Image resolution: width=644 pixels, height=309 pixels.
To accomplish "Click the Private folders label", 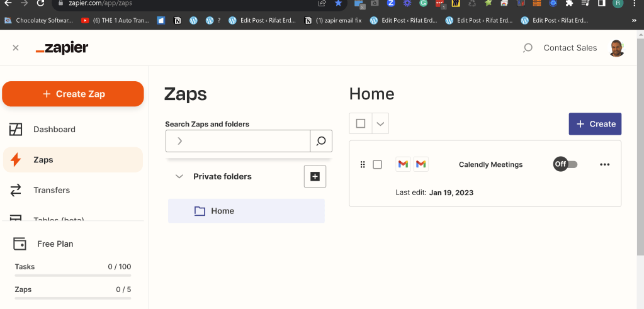I will click(223, 176).
